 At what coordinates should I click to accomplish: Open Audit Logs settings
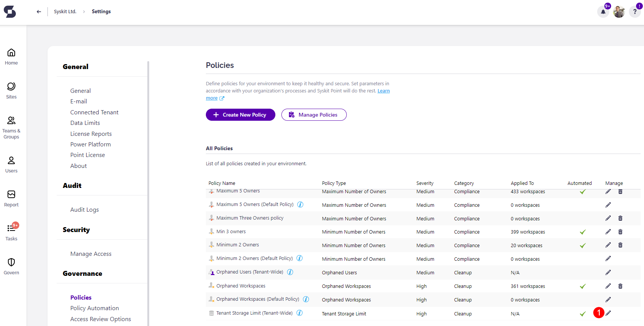pos(85,210)
